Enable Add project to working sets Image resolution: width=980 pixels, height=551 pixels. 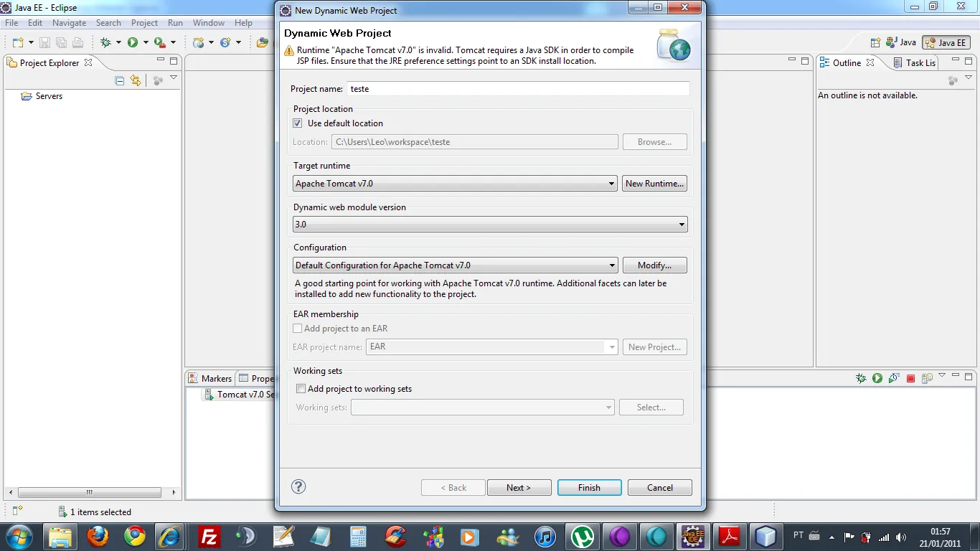(x=301, y=389)
